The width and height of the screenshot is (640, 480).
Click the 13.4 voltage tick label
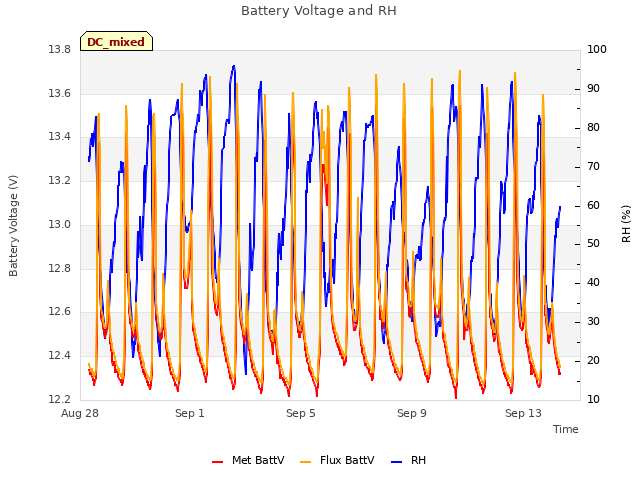pos(60,137)
